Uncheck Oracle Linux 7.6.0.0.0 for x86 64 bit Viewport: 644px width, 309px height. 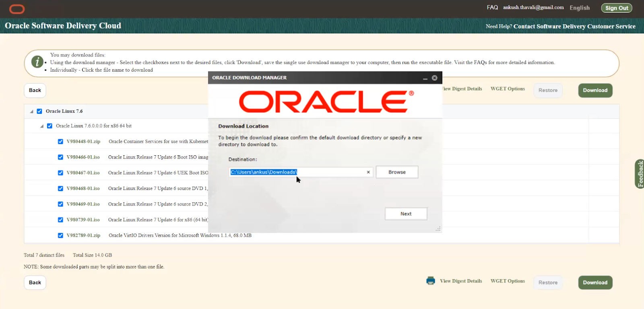tap(50, 126)
